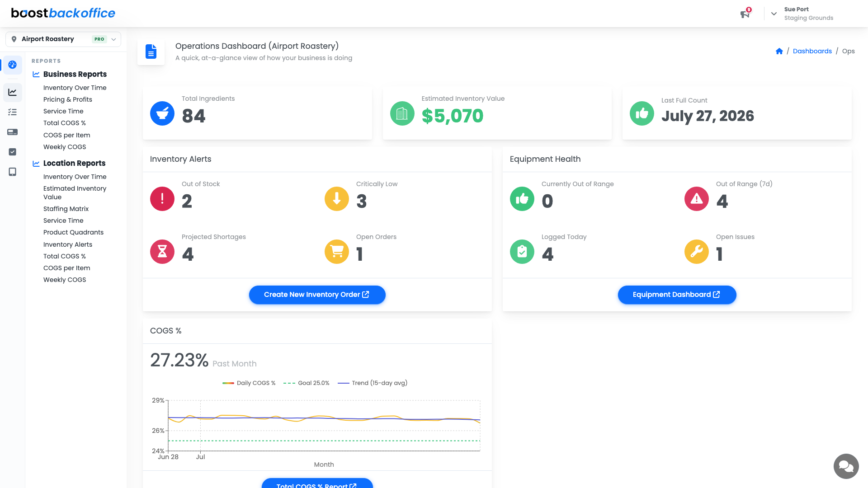
Task: Open Business Reports Service Time
Action: pos(63,111)
